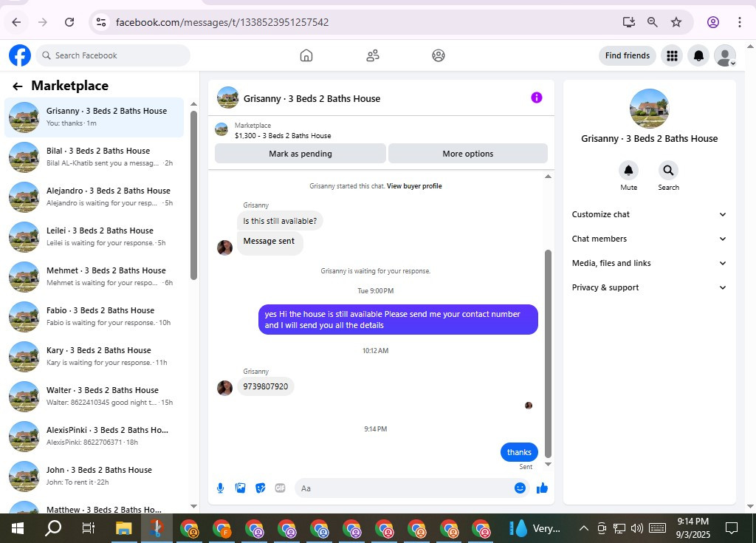Viewport: 756px width, 543px height.
Task: Click browser back arrow
Action: [x=16, y=22]
